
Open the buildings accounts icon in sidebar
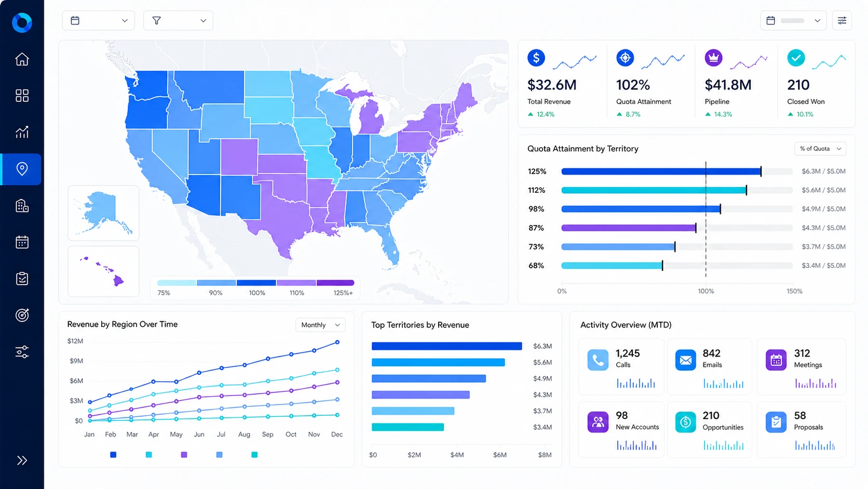22,206
